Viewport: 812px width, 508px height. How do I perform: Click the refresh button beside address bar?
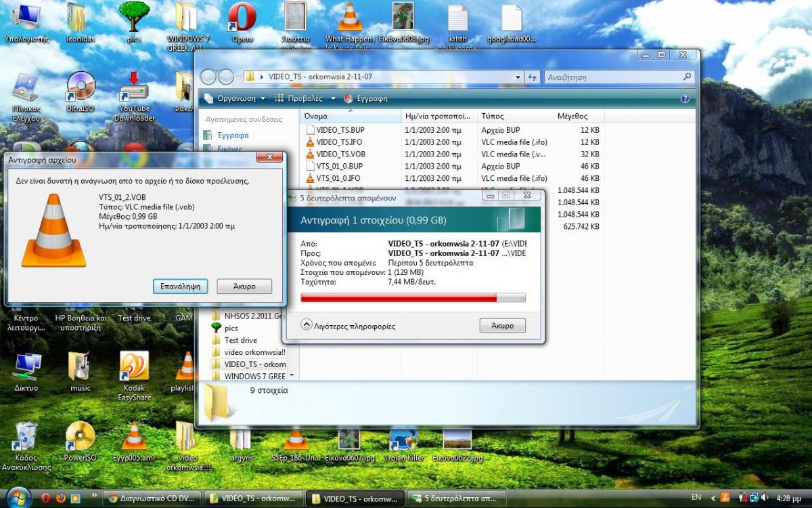533,77
